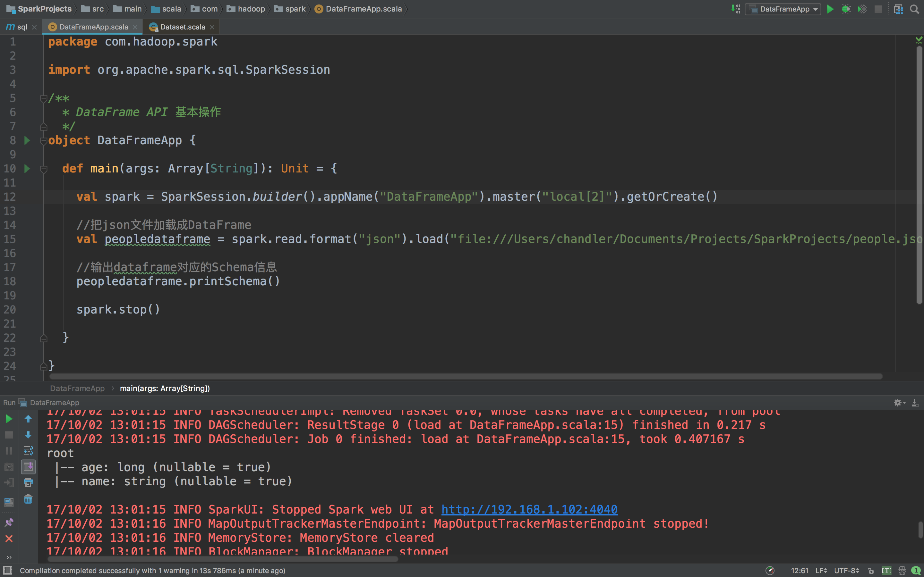Print console contents with the printer icon

28,483
